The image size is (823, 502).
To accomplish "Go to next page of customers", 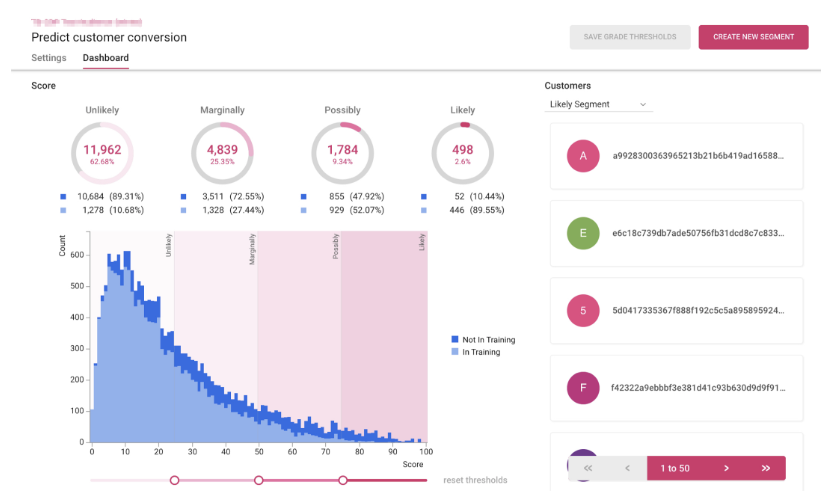I will [726, 468].
